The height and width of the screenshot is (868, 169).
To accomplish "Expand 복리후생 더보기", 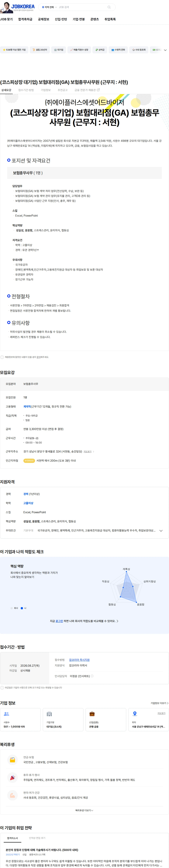I will click(84, 810).
